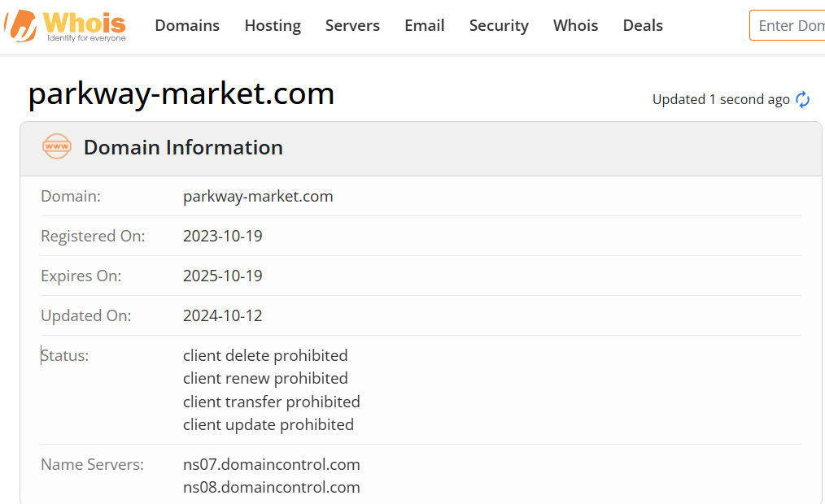Click the Expires On label
825x504 pixels.
click(81, 276)
